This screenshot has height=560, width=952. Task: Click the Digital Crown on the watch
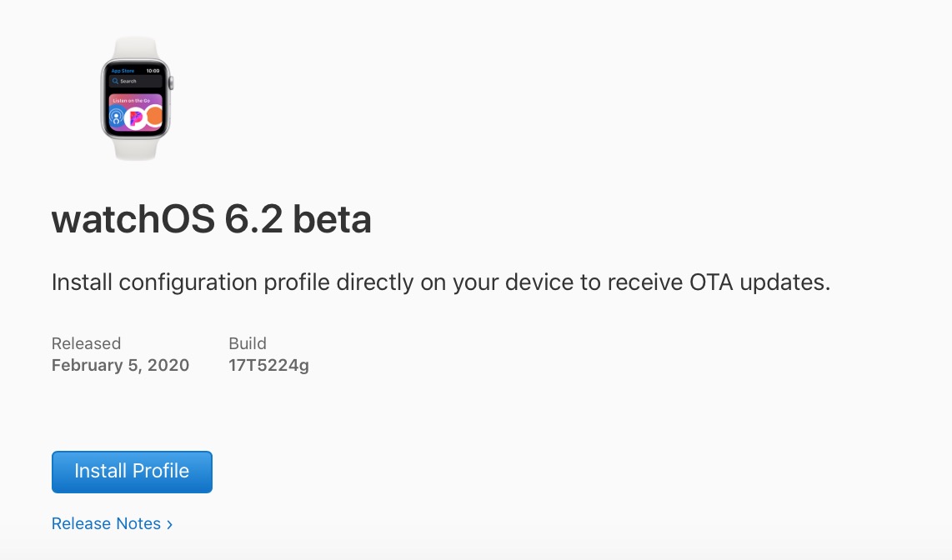(x=172, y=83)
